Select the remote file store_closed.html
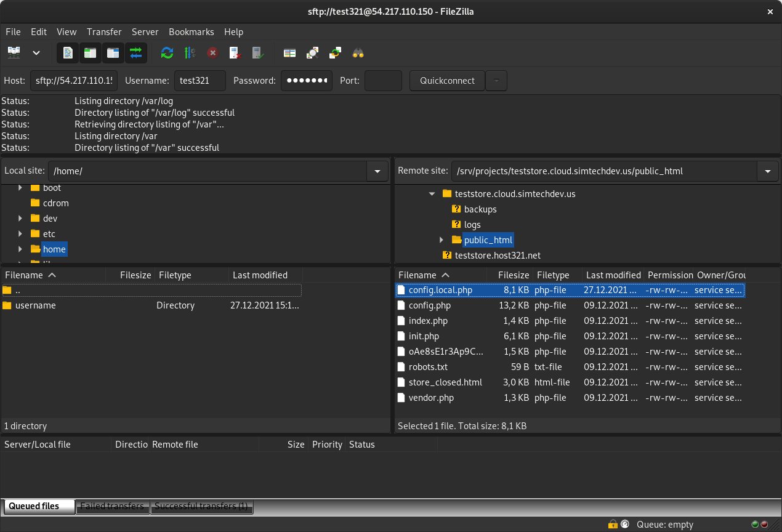782x532 pixels. click(x=570, y=382)
